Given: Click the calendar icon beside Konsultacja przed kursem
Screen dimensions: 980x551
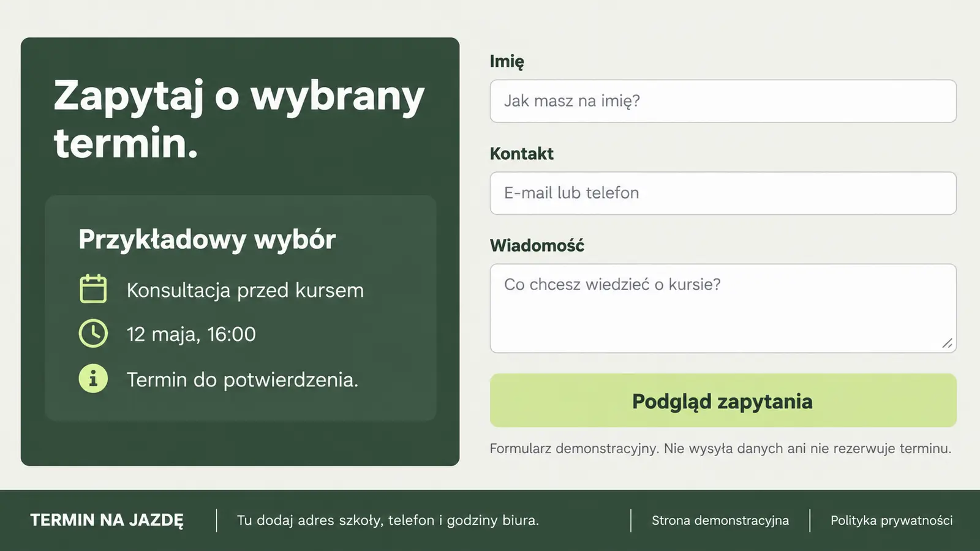Looking at the screenshot, I should tap(93, 289).
